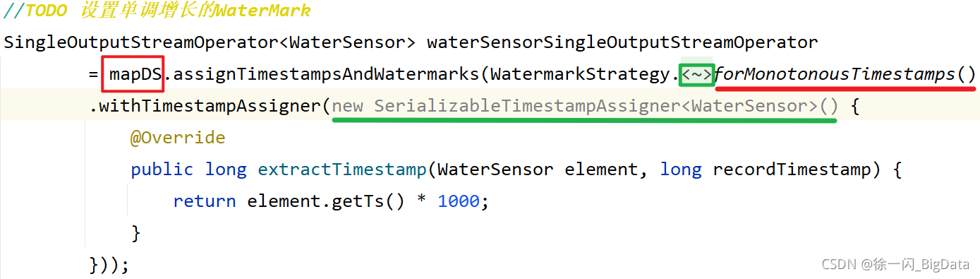Click the public keyword
The height and width of the screenshot is (279, 980).
162,170
